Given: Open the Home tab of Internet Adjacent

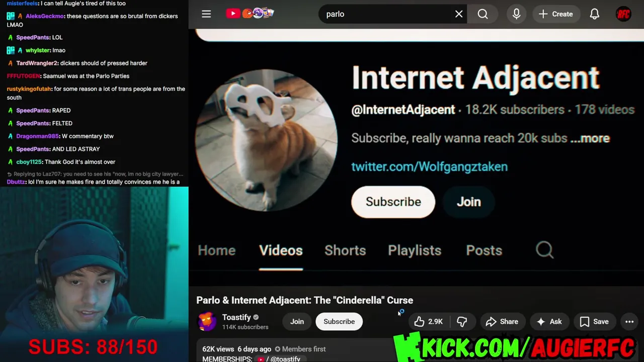Looking at the screenshot, I should [217, 250].
